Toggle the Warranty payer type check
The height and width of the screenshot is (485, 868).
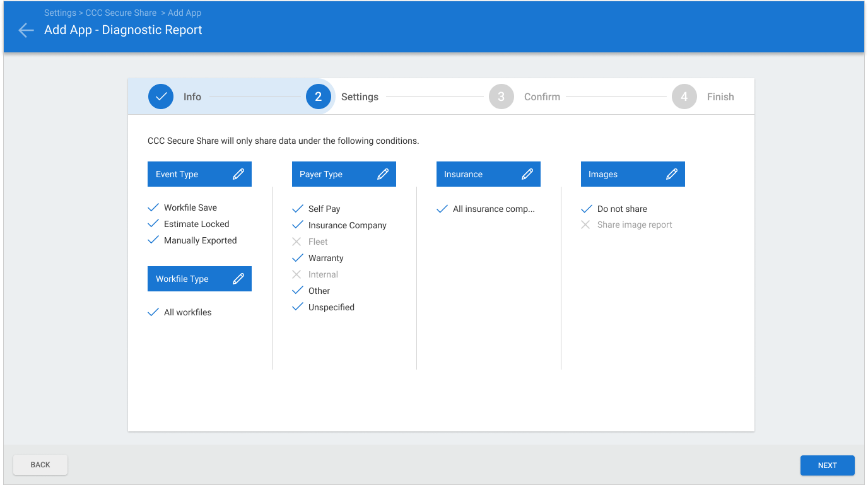pyautogui.click(x=298, y=258)
